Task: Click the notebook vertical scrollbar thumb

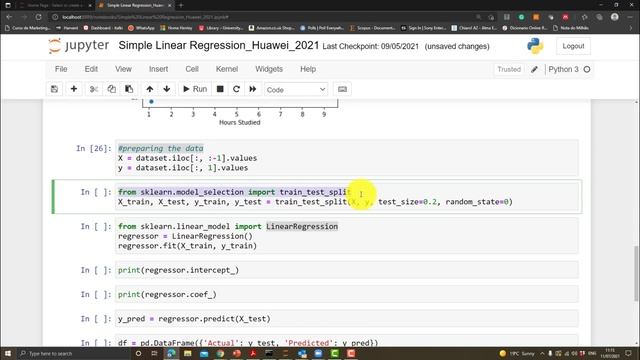Action: click(x=636, y=273)
